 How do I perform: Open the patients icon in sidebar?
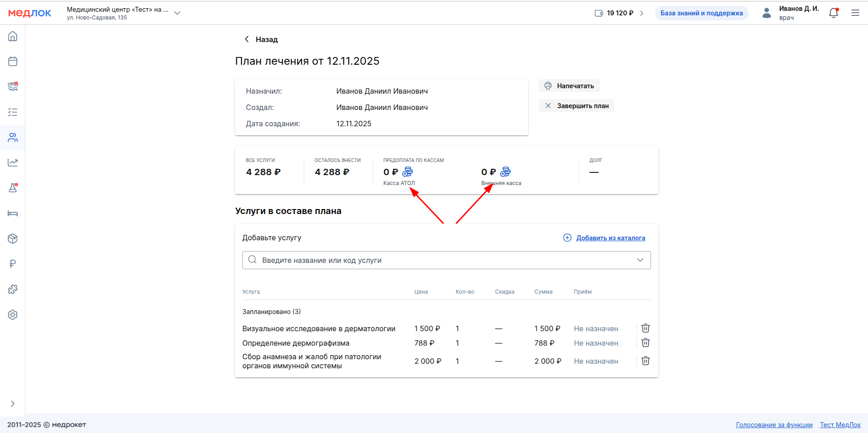click(x=13, y=138)
